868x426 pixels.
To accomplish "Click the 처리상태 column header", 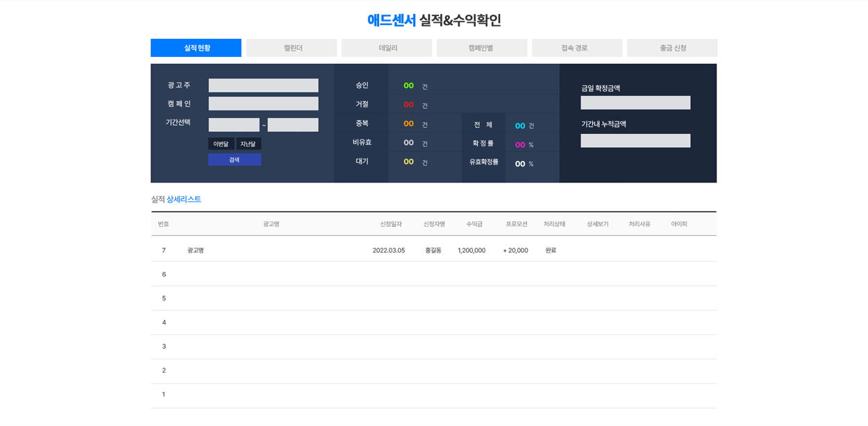I will point(554,224).
